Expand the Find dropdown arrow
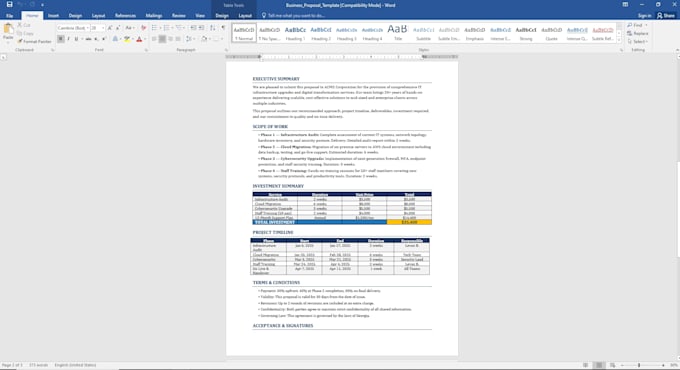 click(x=646, y=25)
